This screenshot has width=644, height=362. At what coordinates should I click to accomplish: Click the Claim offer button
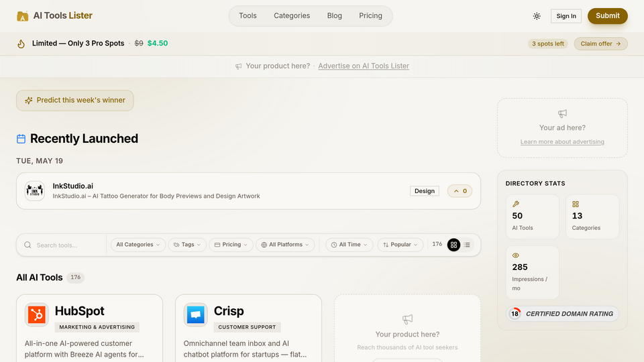pyautogui.click(x=600, y=44)
